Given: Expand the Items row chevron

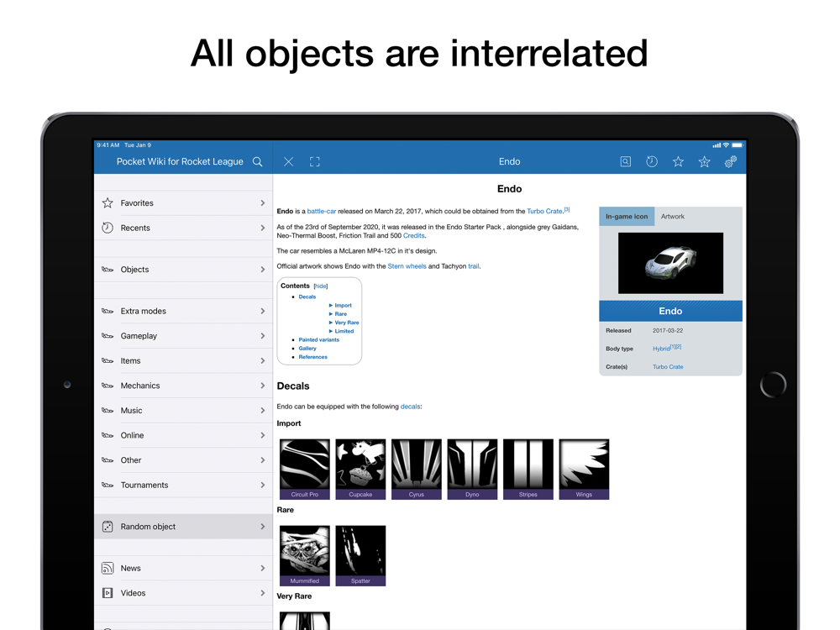Looking at the screenshot, I should tap(262, 360).
